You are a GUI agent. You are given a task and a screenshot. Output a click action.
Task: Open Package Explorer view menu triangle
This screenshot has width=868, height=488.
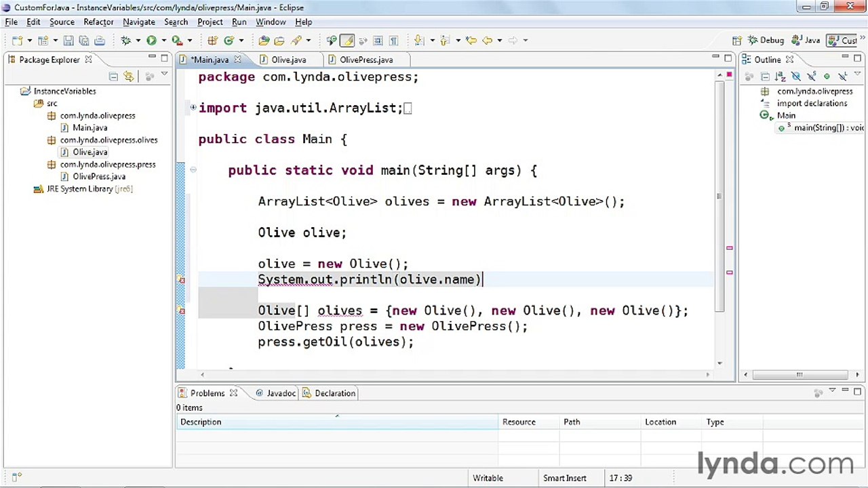(x=164, y=75)
